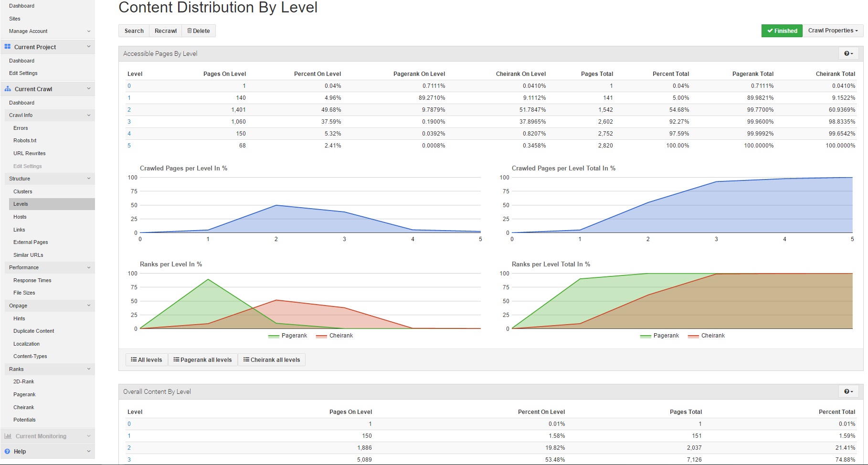Click level 0 link in Overall Content table
The image size is (868, 465).
tap(129, 424)
